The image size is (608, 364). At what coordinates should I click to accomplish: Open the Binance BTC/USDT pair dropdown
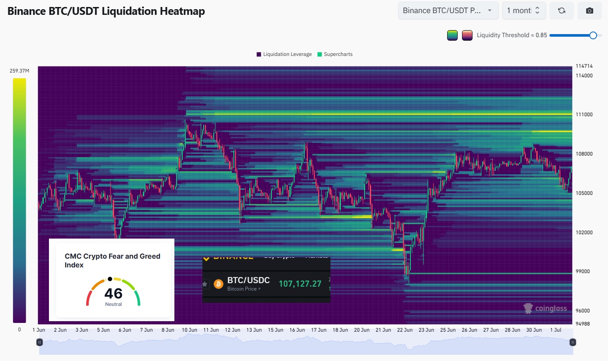click(448, 11)
